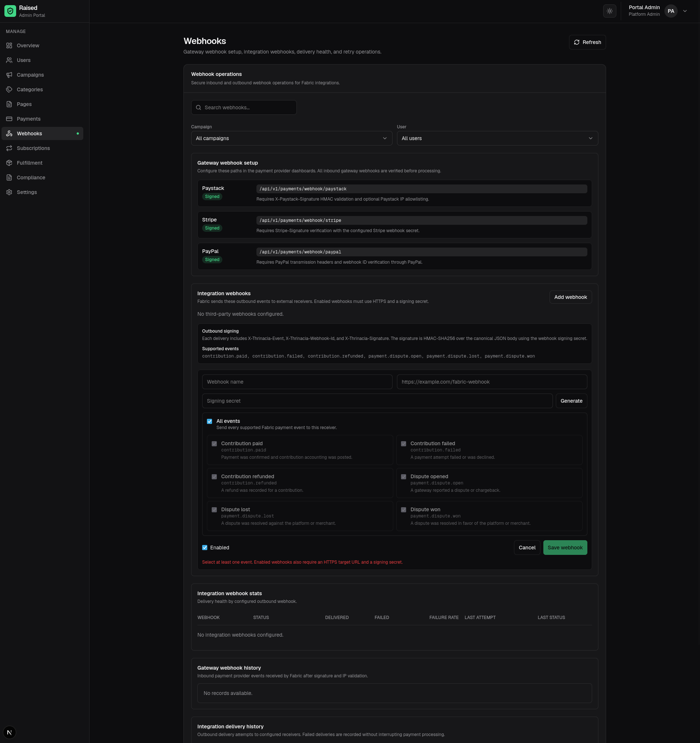Click the PA avatar circle
The height and width of the screenshot is (743, 700).
(671, 11)
